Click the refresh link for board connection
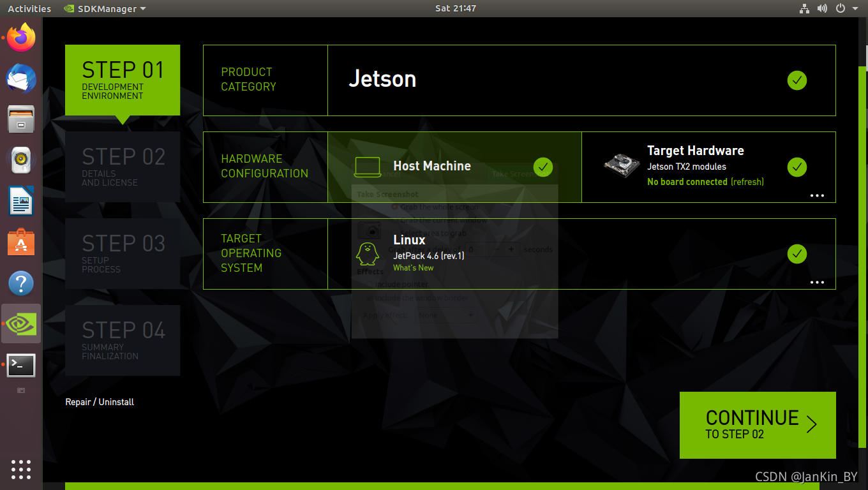The width and height of the screenshot is (868, 490). point(747,182)
